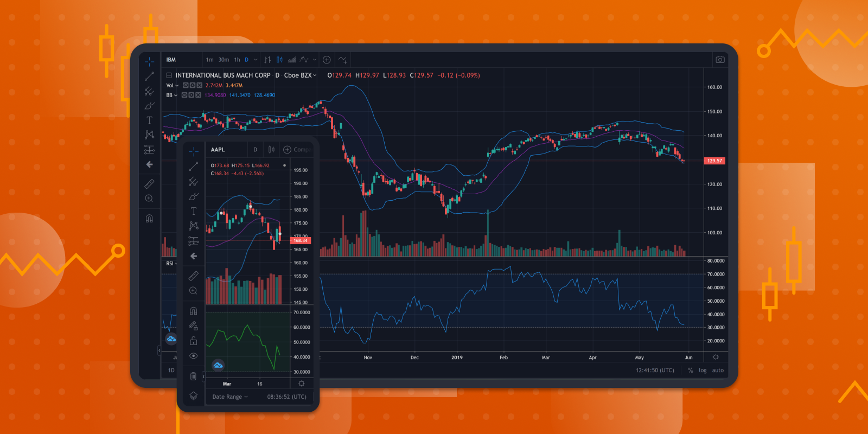This screenshot has height=434, width=868.
Task: Toggle lock all drawings in AAPL chart
Action: tap(194, 341)
